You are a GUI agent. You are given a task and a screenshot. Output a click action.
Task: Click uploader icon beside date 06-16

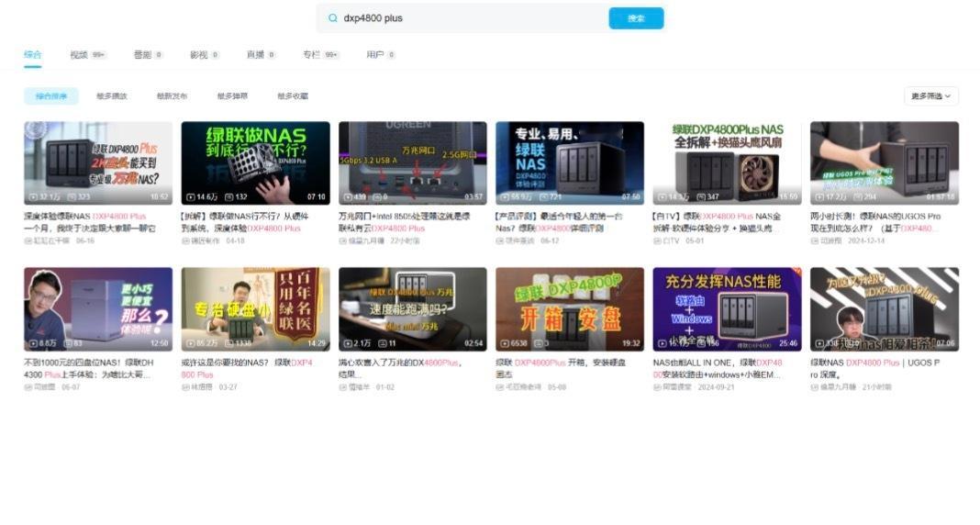28,240
